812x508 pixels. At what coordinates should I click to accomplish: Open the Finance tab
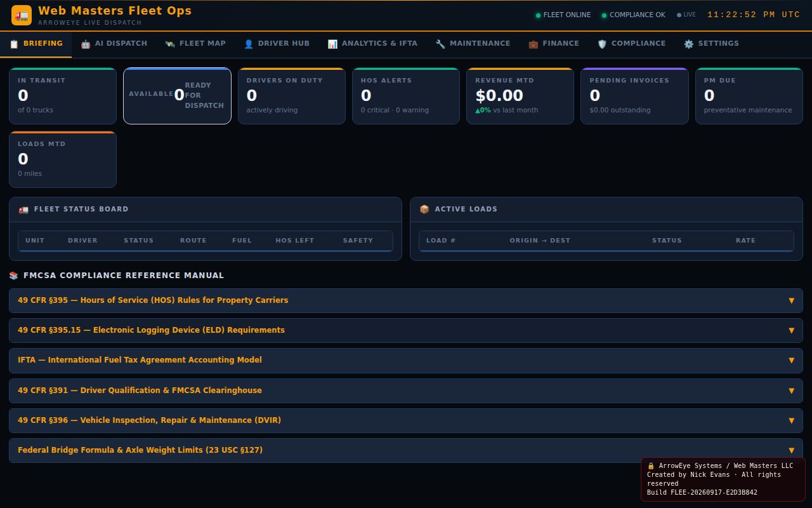(554, 44)
